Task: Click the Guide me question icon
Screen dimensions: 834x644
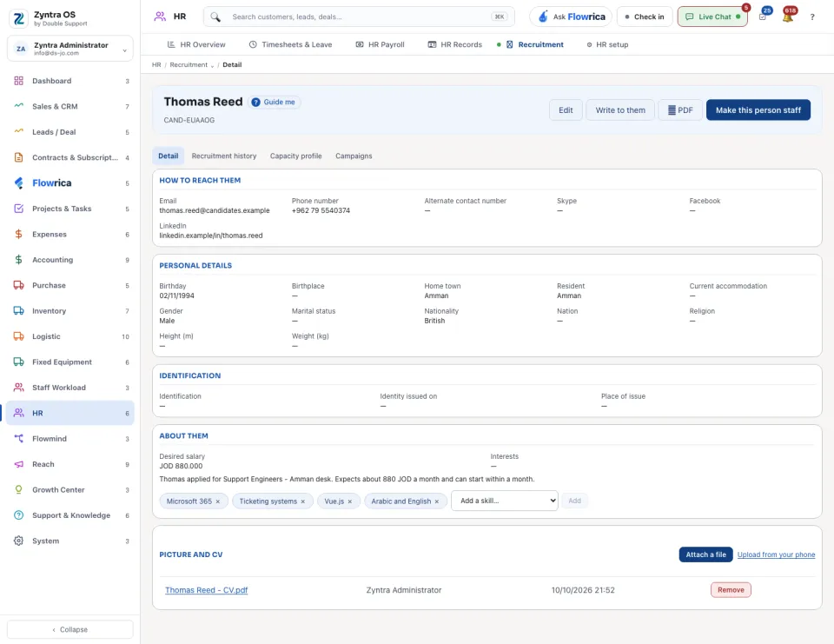Action: tap(255, 103)
